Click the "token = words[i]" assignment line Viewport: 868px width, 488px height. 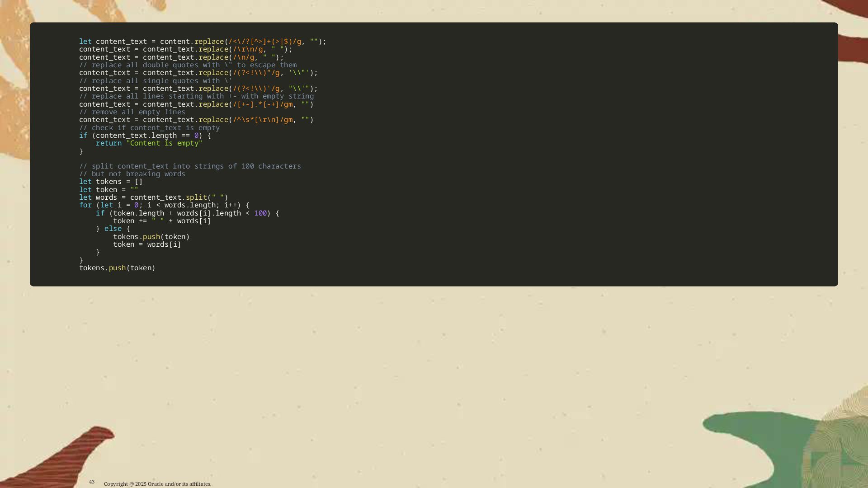coord(146,244)
